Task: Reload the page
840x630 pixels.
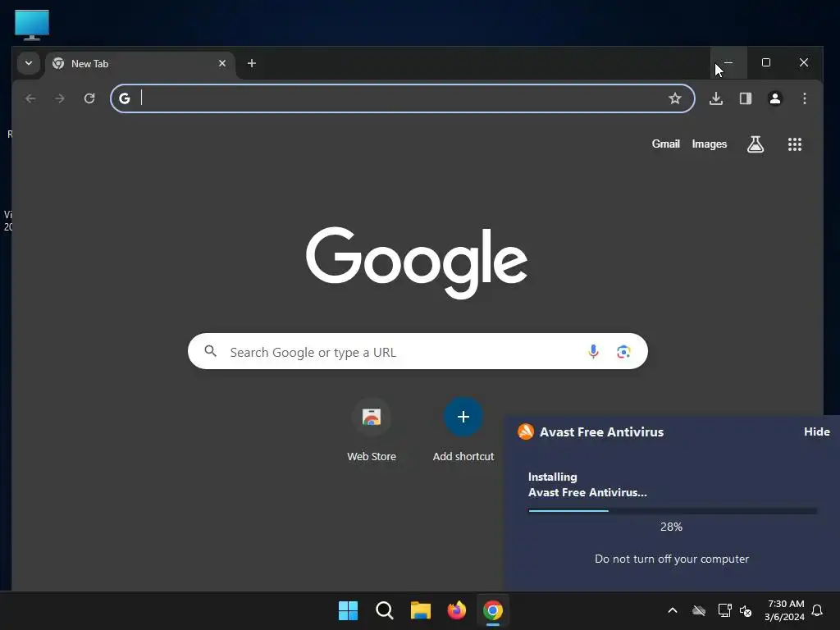Action: (x=89, y=98)
